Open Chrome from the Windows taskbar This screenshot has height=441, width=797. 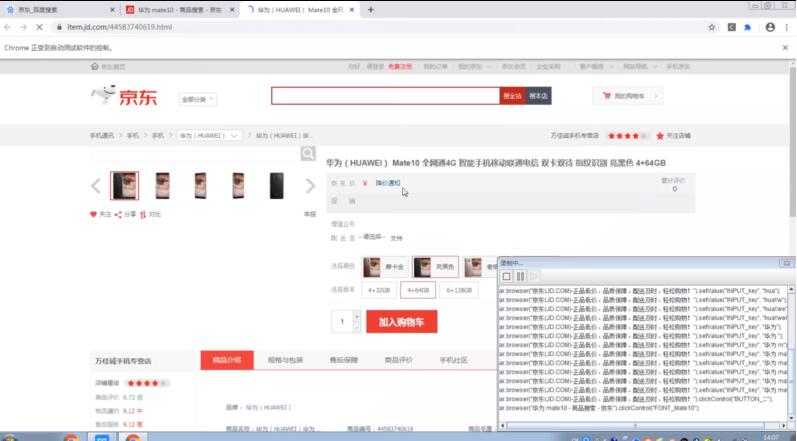(x=133, y=437)
